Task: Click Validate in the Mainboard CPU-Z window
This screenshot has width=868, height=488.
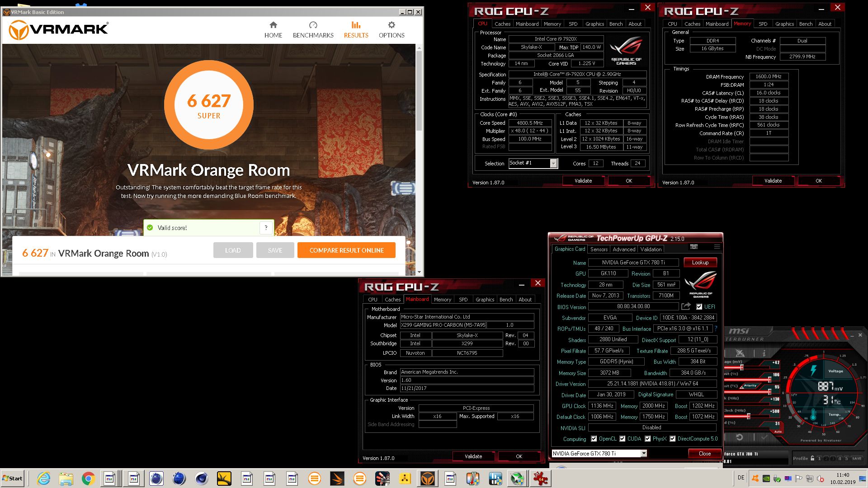Action: [473, 456]
